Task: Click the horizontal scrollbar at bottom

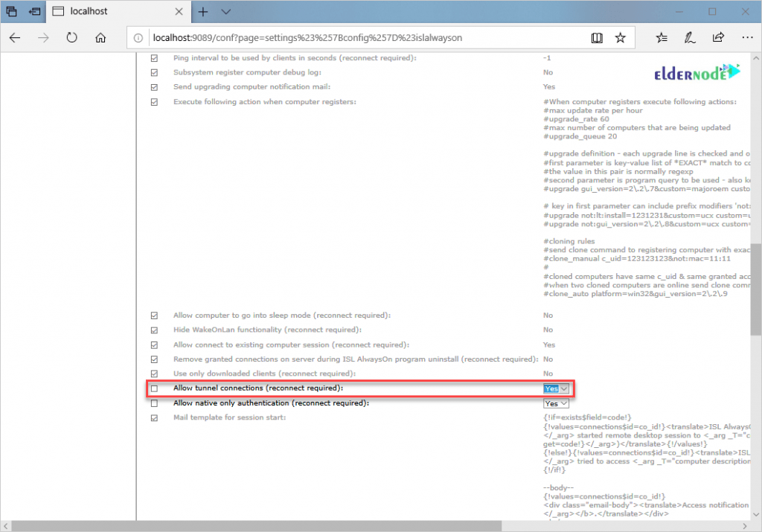Action: (x=372, y=526)
